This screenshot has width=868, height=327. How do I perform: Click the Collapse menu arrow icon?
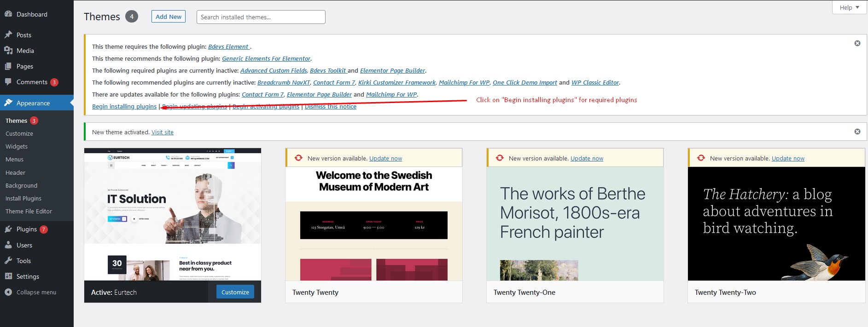coord(8,292)
